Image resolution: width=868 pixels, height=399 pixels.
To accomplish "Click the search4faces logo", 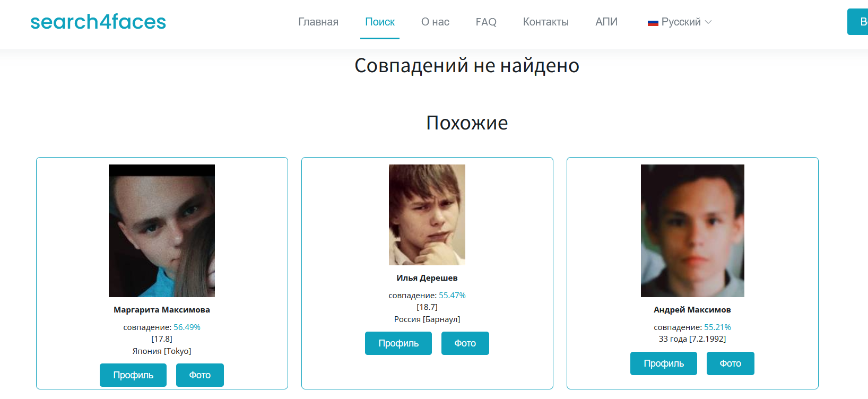I will 98,22.
